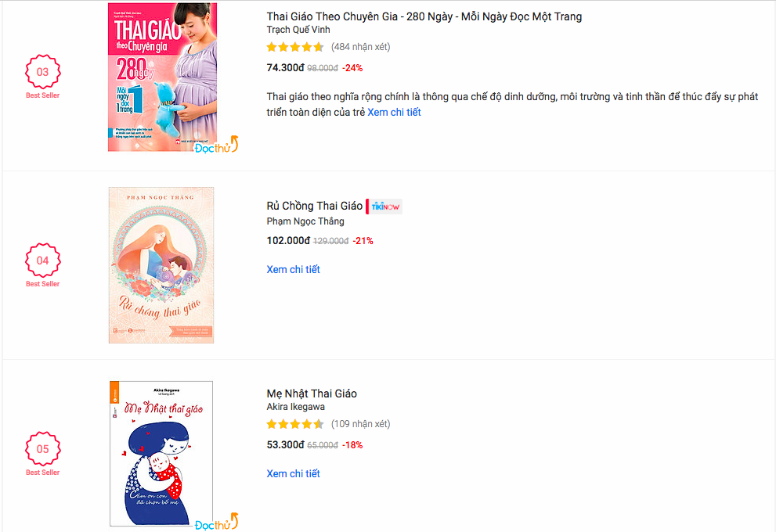The width and height of the screenshot is (776, 532).
Task: Click the TikiNOW badge icon
Action: [384, 207]
